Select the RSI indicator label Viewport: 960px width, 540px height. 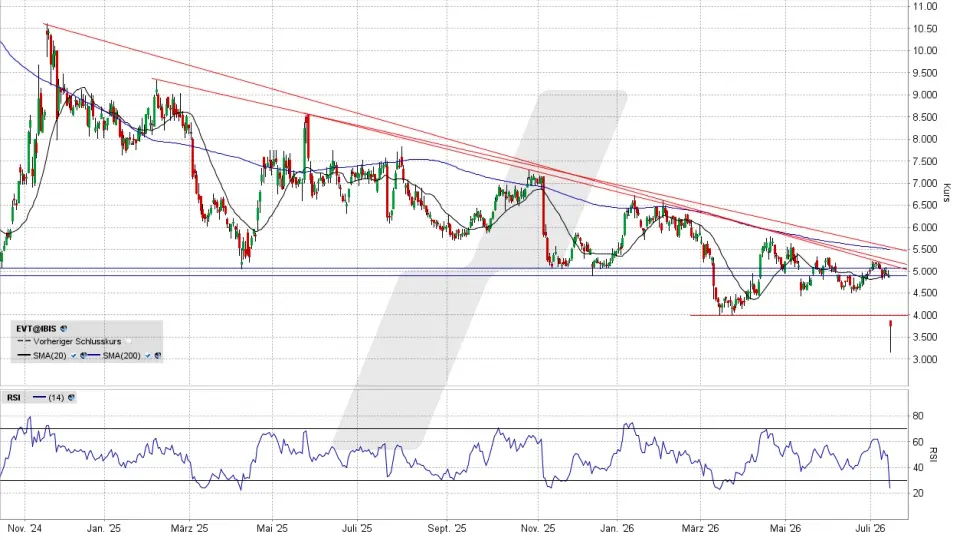pos(13,397)
